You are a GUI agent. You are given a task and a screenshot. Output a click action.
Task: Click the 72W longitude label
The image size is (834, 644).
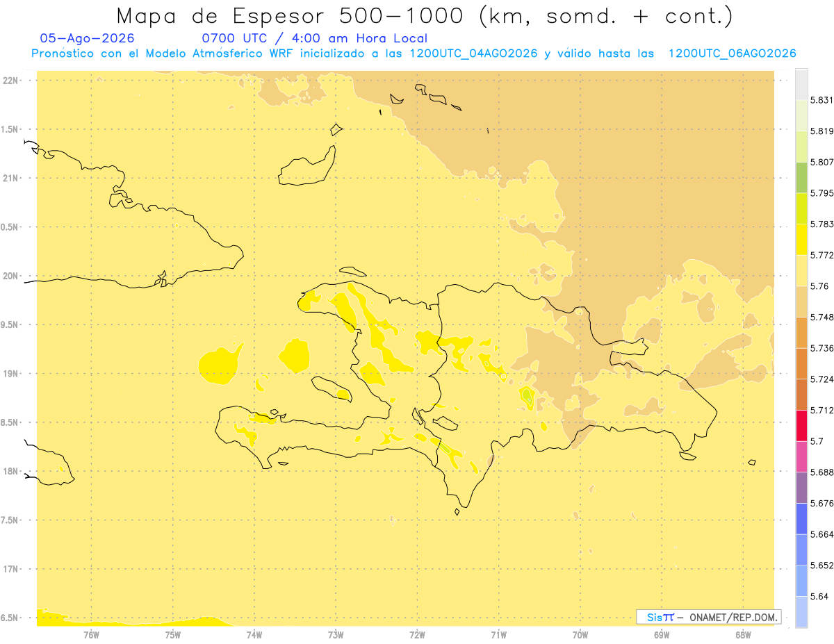tap(417, 634)
